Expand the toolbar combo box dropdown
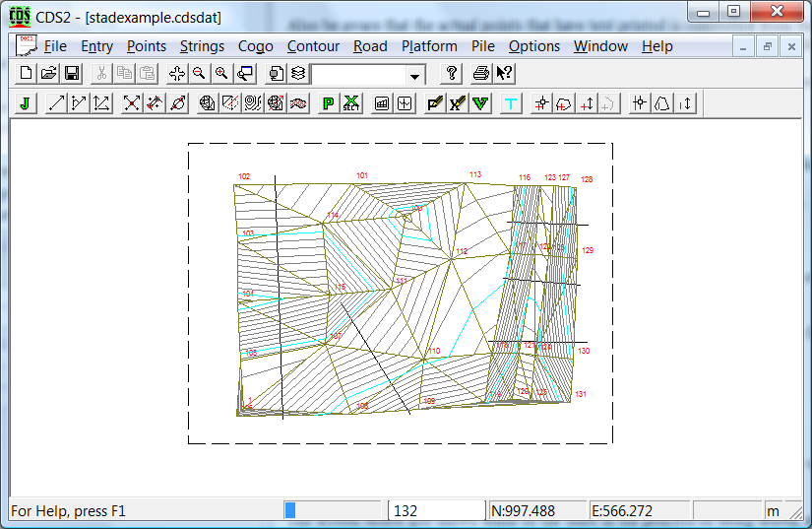The width and height of the screenshot is (812, 529). [x=415, y=75]
